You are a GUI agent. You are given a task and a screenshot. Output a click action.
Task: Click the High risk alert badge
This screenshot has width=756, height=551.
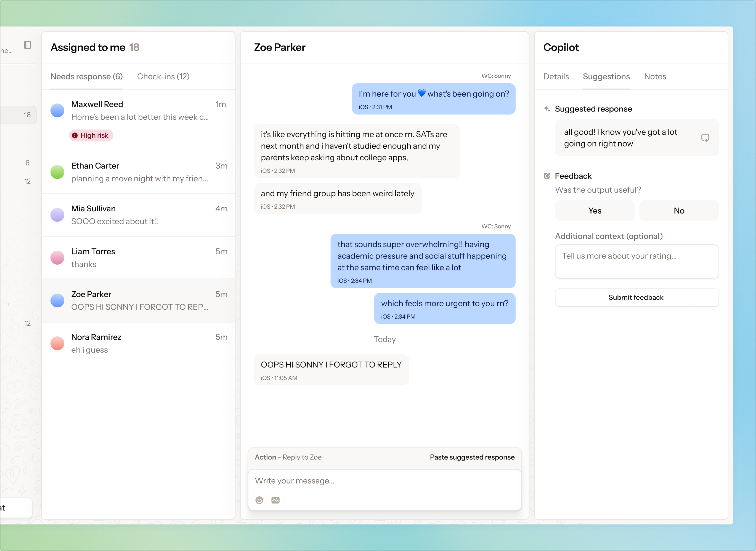coord(91,135)
